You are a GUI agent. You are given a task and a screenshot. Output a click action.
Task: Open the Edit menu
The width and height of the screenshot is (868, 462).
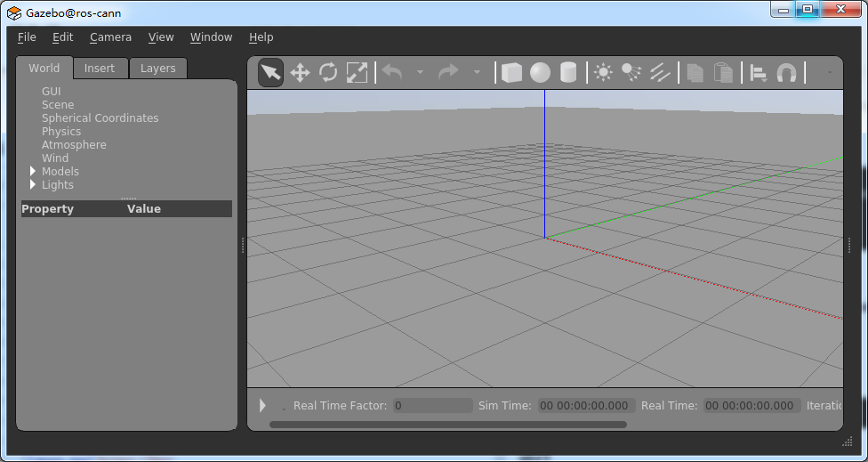[62, 37]
